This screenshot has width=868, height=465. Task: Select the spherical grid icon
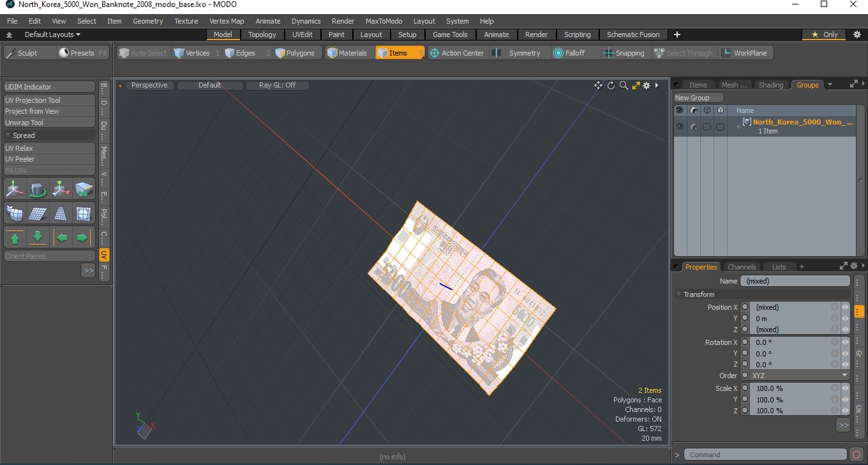click(84, 213)
